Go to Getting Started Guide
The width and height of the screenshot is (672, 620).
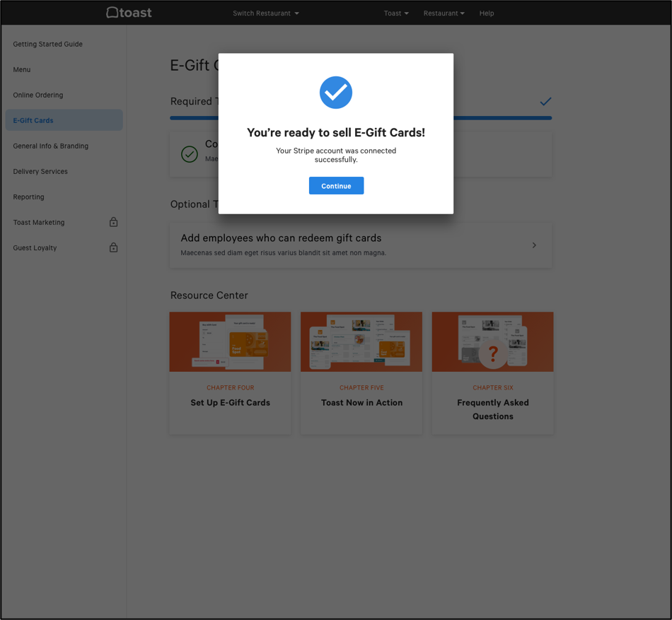point(47,44)
